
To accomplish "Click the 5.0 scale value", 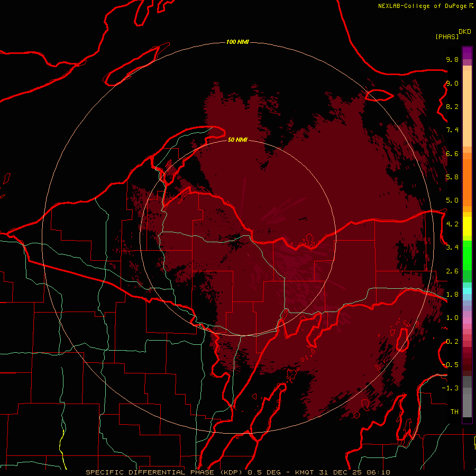I will click(452, 200).
